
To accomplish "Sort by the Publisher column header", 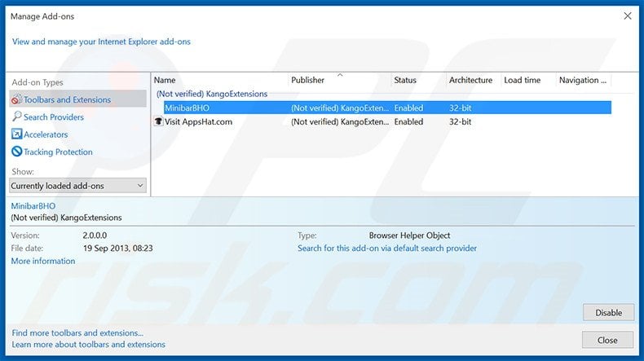I will [307, 80].
